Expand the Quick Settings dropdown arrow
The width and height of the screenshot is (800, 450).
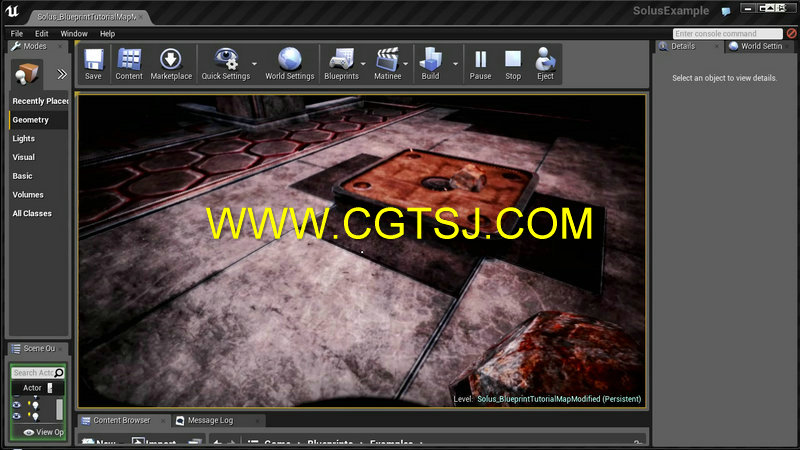click(x=254, y=64)
